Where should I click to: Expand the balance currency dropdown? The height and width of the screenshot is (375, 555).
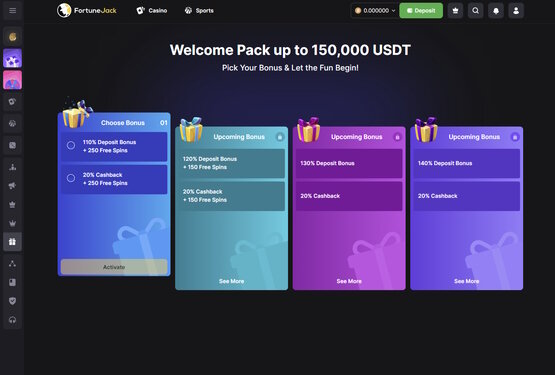[374, 11]
